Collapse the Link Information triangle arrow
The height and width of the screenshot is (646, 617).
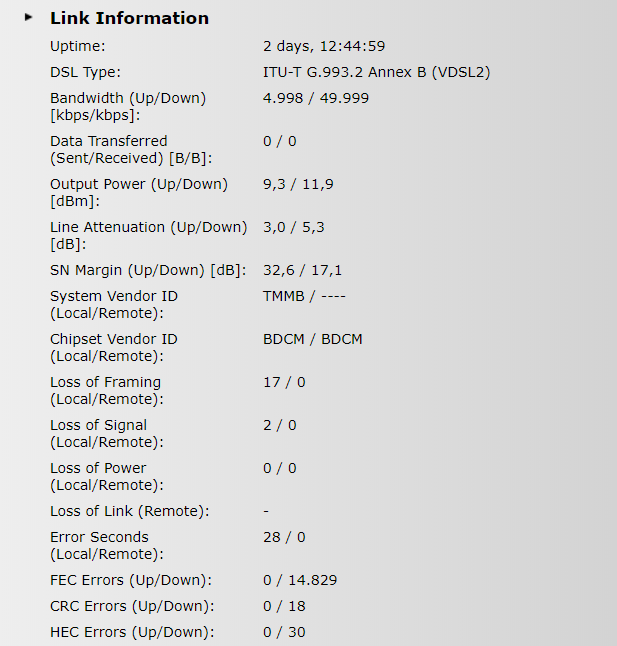tap(28, 17)
